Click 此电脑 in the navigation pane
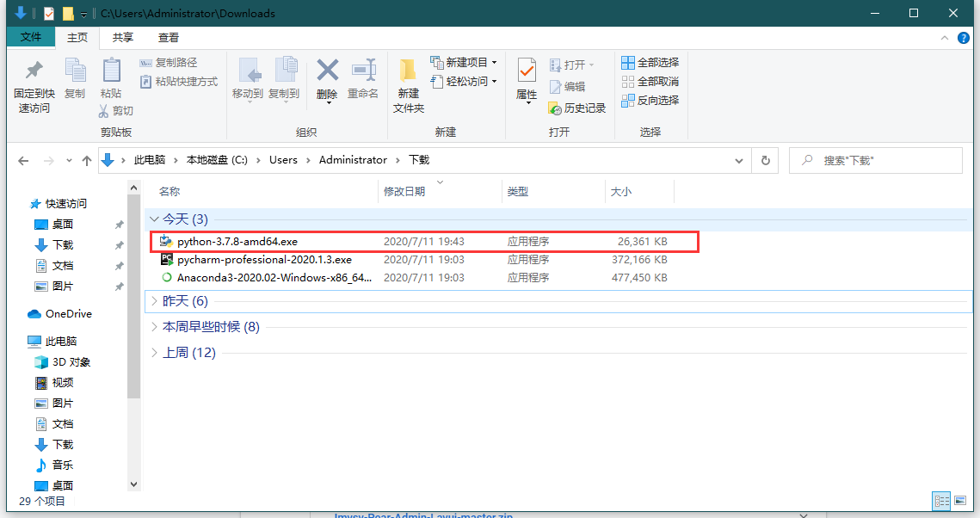Image resolution: width=980 pixels, height=518 pixels. (x=60, y=341)
